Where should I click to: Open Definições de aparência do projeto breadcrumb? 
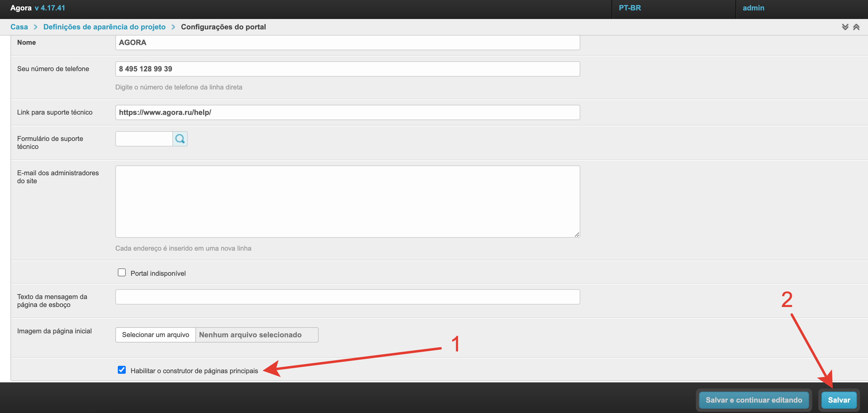pyautogui.click(x=105, y=27)
